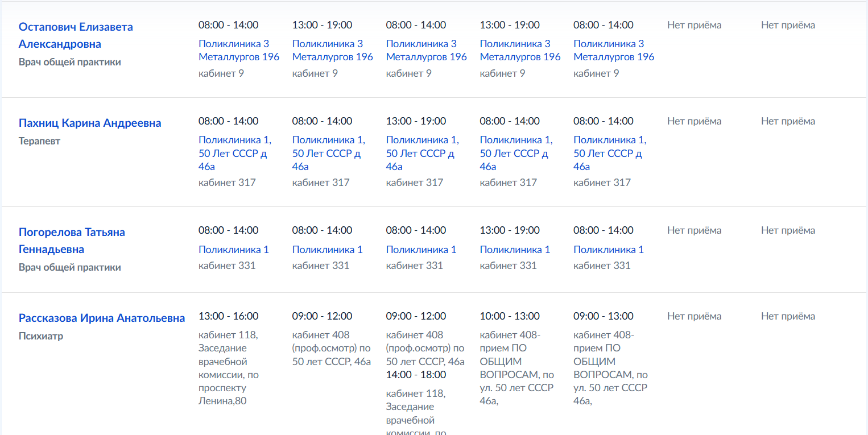Screen dimensions: 868x435
Task: Click Пахниц's Поликлиника 1 link under 13:00 - 19:00
Action: pos(423,153)
